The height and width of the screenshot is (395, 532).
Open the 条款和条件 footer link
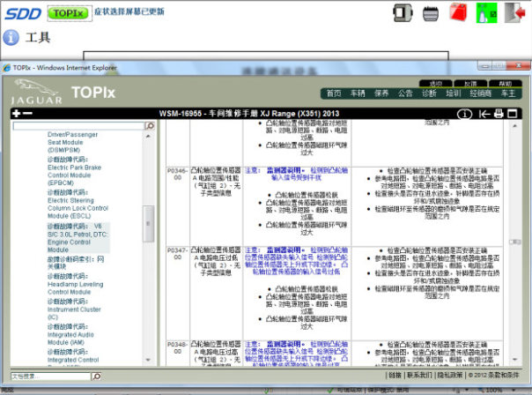click(x=504, y=375)
